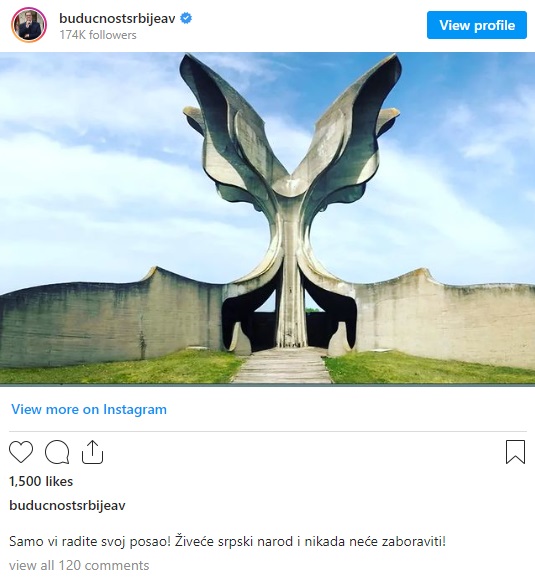535x580 pixels.
Task: Open the View more on Instagram link
Action: tap(89, 409)
